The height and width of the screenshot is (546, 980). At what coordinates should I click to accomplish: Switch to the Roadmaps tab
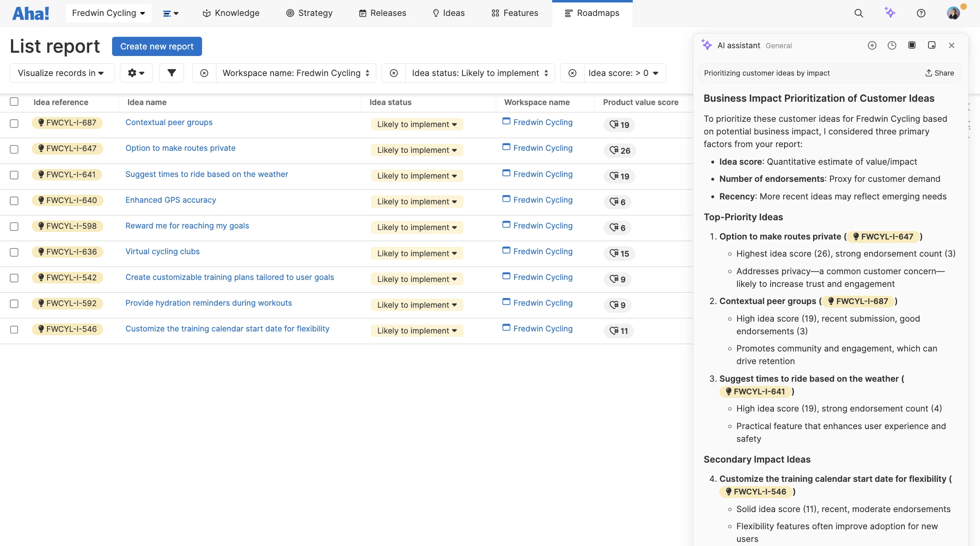592,13
